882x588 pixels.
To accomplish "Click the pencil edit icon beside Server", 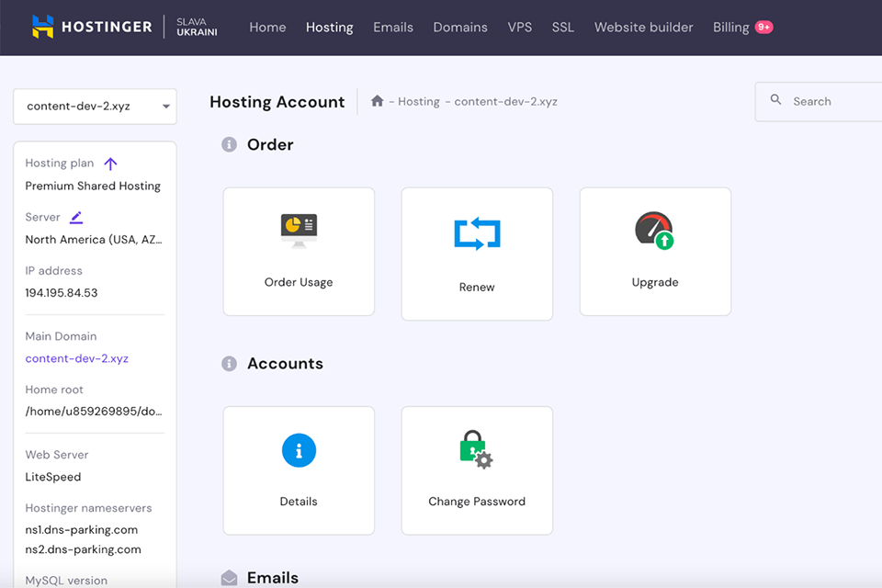I will tap(76, 218).
